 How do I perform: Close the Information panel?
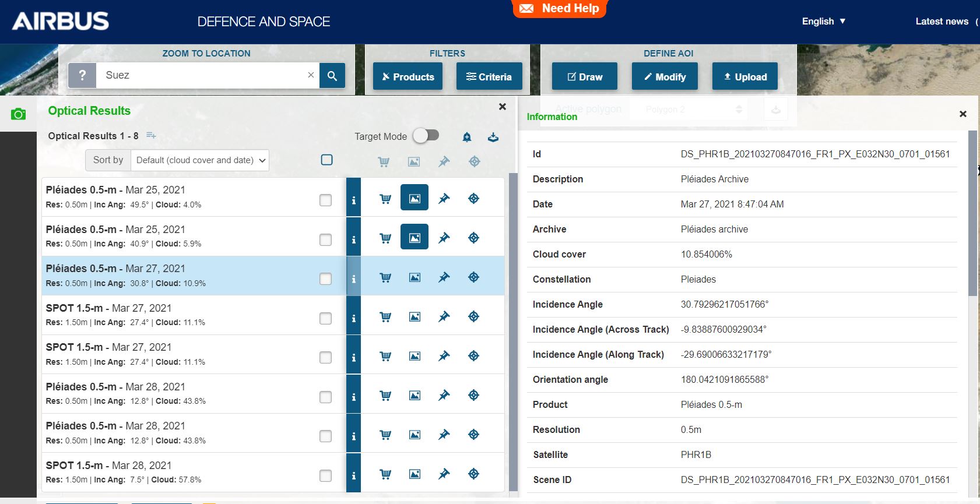coord(963,114)
